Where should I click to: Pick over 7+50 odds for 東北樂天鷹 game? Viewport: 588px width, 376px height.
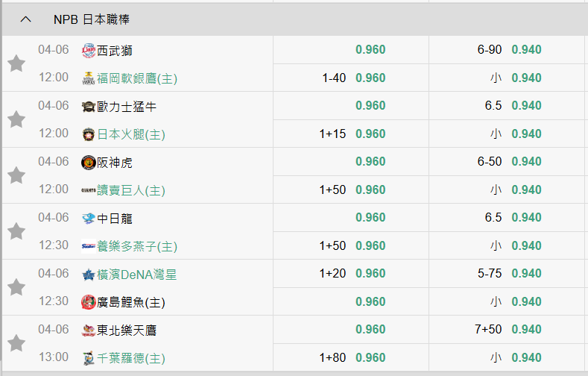[526, 330]
